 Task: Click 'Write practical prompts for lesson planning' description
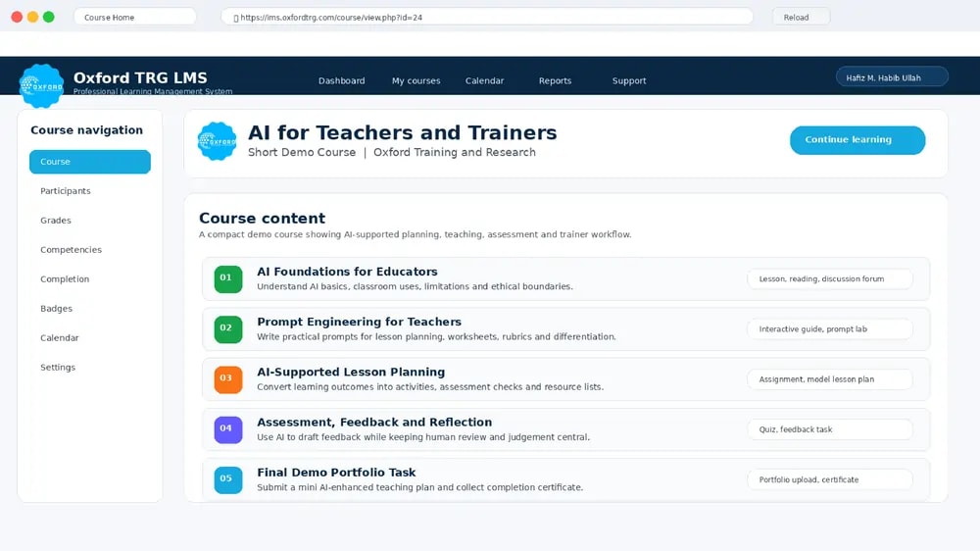coord(436,336)
